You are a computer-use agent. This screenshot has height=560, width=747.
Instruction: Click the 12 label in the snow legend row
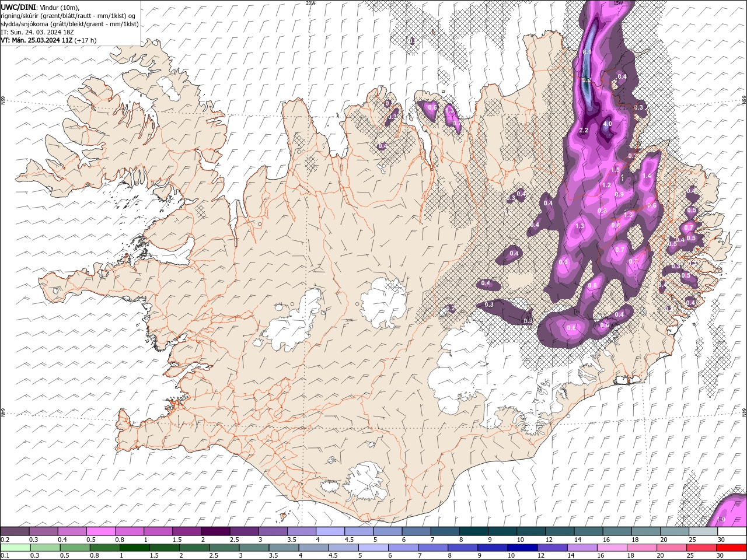[549, 540]
